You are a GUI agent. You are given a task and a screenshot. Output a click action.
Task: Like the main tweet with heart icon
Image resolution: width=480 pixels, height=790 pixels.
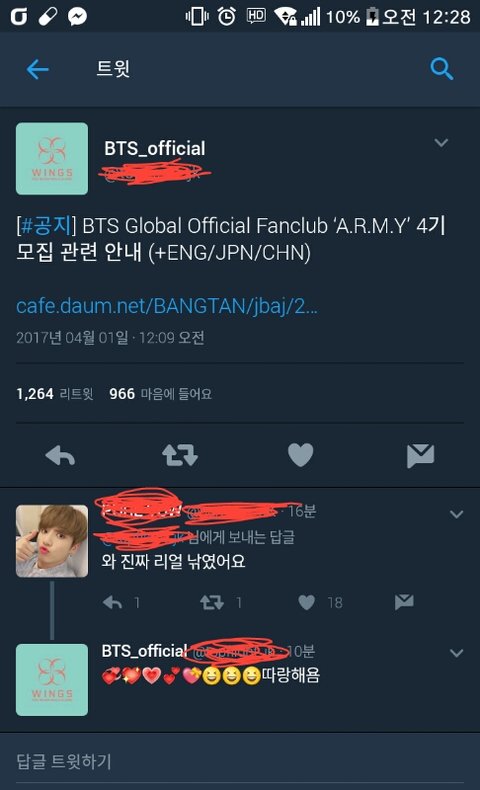pos(300,455)
